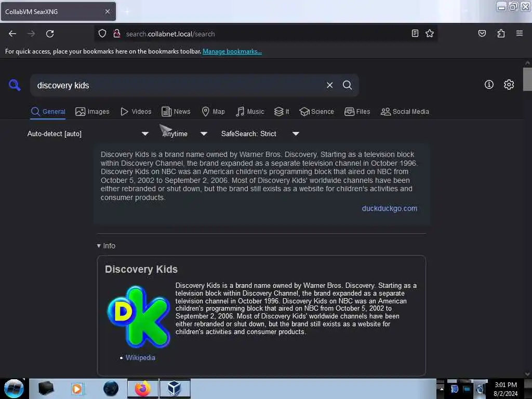
Task: Click the Discovery Kids infobox heading
Action: click(141, 269)
